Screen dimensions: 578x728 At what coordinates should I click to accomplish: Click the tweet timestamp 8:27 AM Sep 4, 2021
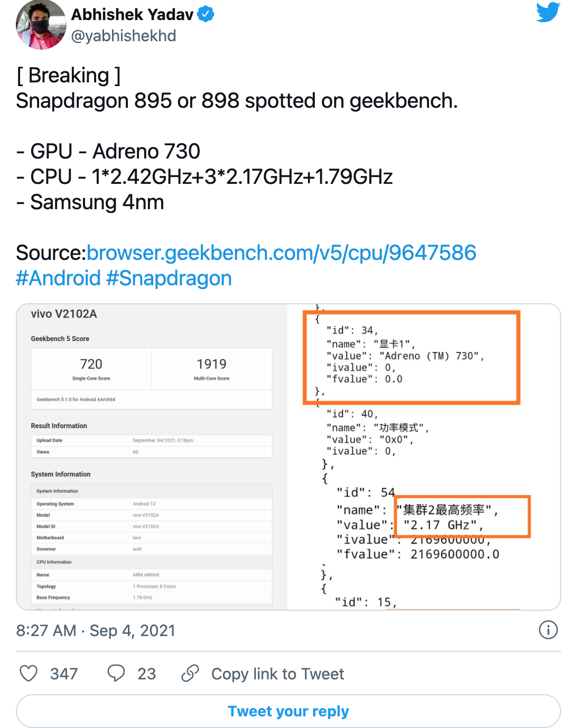tap(95, 630)
